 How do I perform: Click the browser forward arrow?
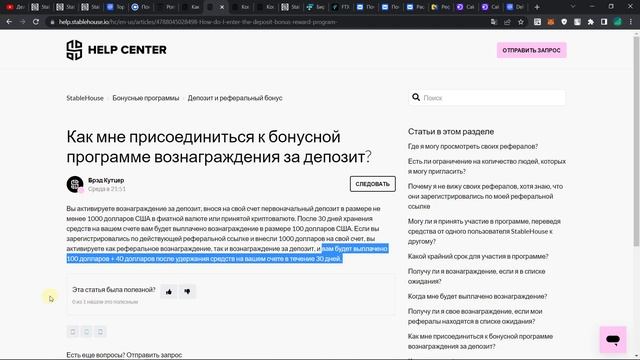22,22
